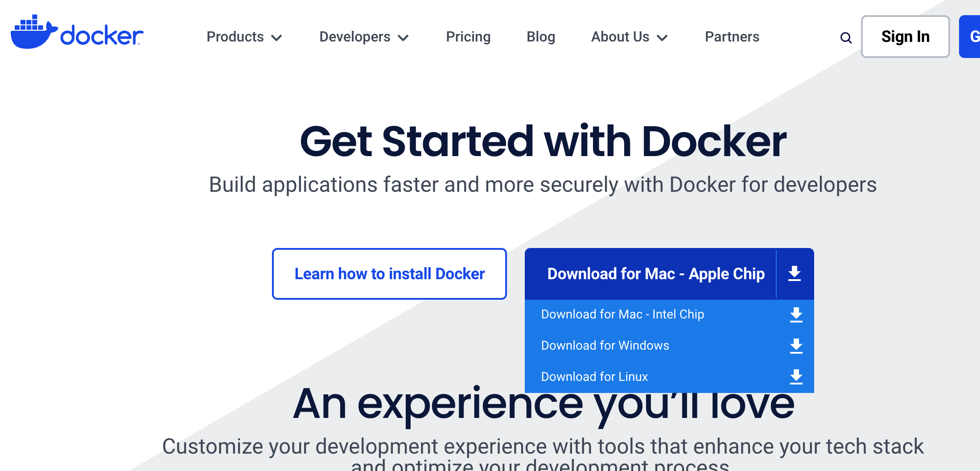Open the Blog link in navigation
Image resolution: width=980 pixels, height=471 pixels.
pos(541,37)
